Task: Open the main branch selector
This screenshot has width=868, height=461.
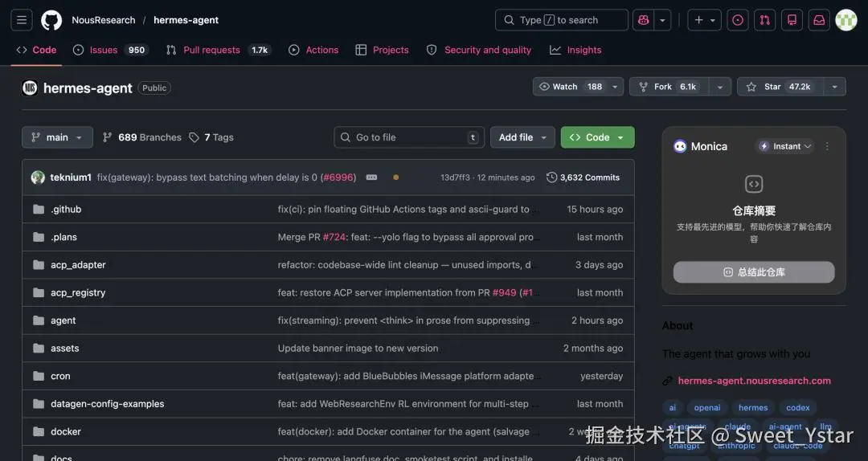Action: pyautogui.click(x=57, y=137)
